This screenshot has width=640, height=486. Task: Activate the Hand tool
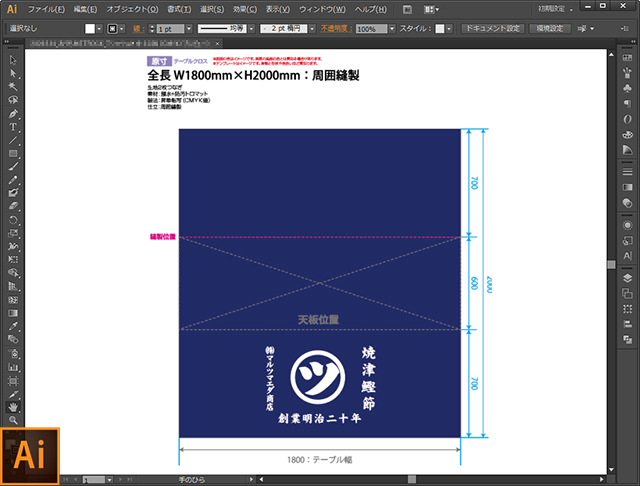pyautogui.click(x=13, y=407)
